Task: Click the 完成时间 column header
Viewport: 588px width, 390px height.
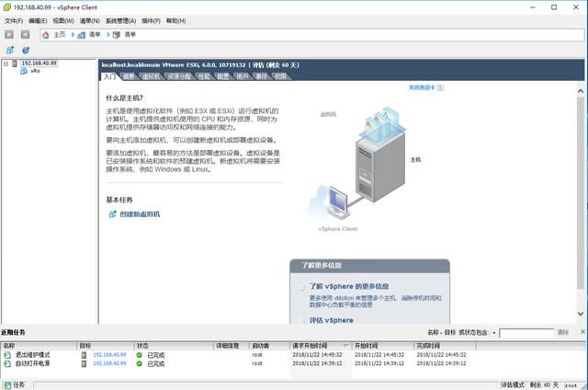Action: click(445, 346)
